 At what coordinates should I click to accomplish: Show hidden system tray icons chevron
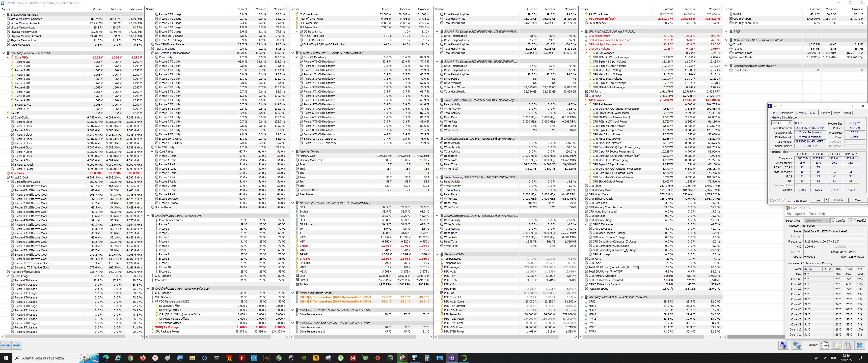(826, 358)
